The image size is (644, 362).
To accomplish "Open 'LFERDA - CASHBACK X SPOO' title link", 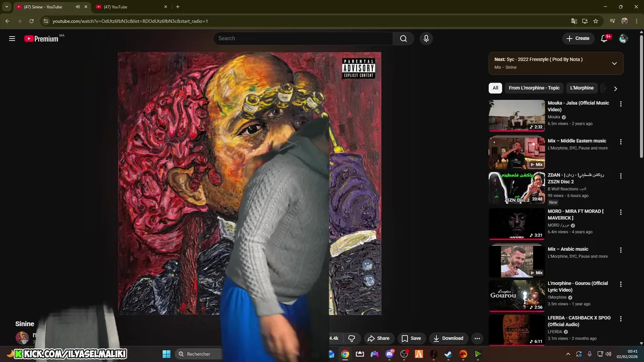I will pyautogui.click(x=579, y=321).
